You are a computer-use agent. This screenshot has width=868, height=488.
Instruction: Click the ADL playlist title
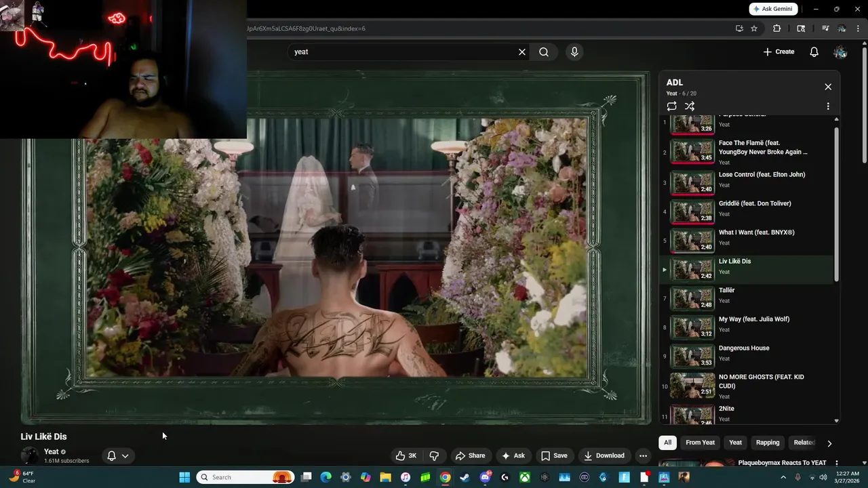[x=674, y=83]
